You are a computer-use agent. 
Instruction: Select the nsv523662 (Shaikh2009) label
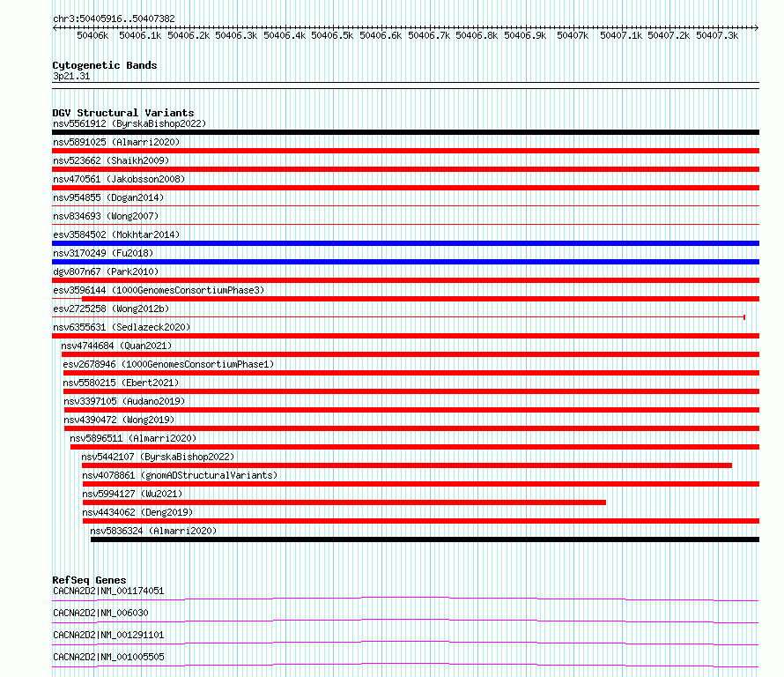pyautogui.click(x=111, y=160)
